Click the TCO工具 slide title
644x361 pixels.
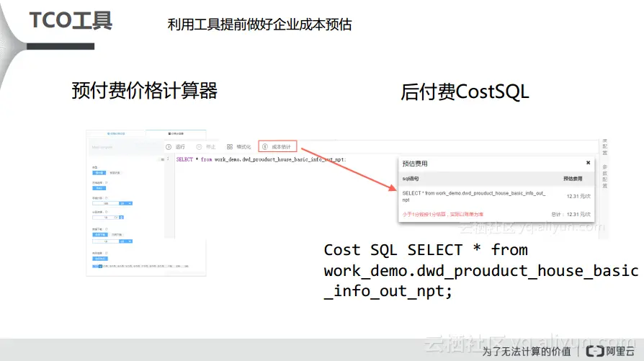71,20
